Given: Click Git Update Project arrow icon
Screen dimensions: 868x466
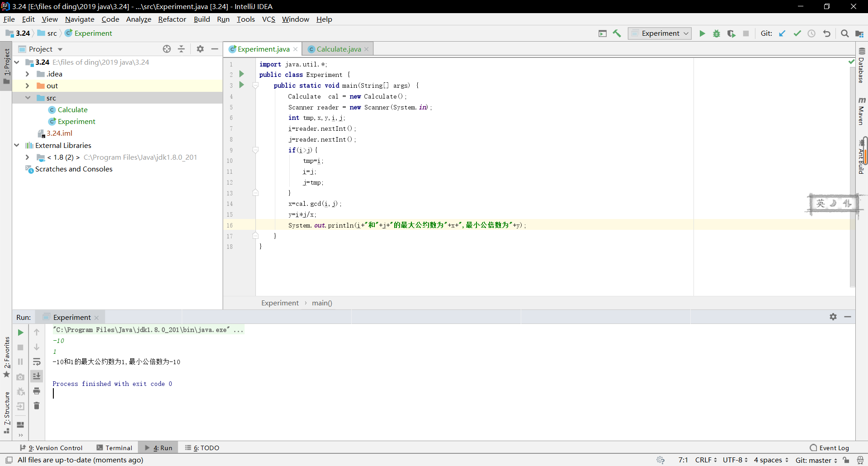Looking at the screenshot, I should [x=783, y=33].
